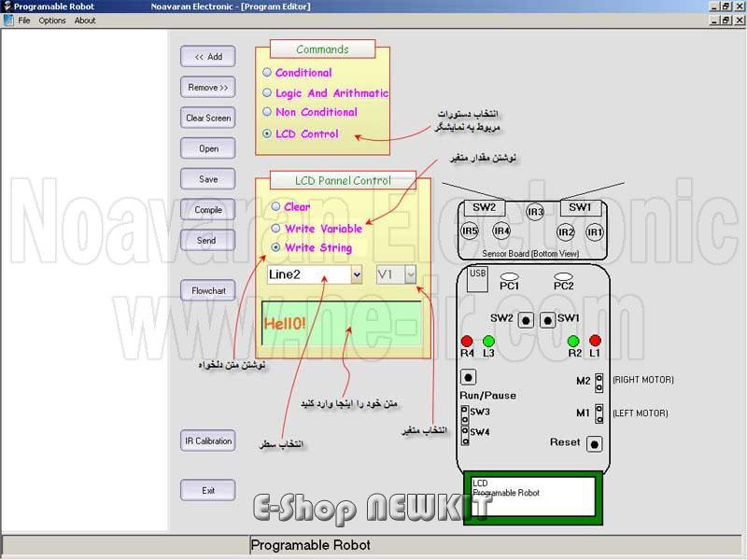Click the green LCD display on robot

(531, 497)
